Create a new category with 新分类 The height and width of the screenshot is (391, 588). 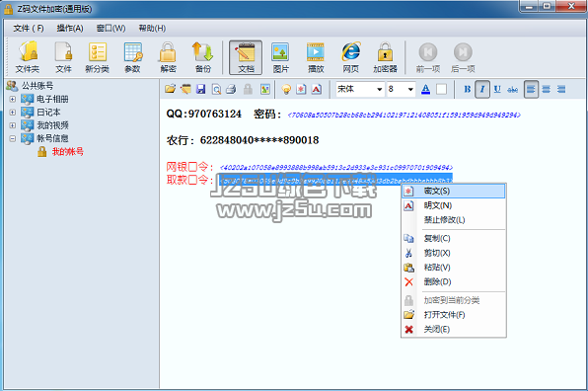point(97,57)
